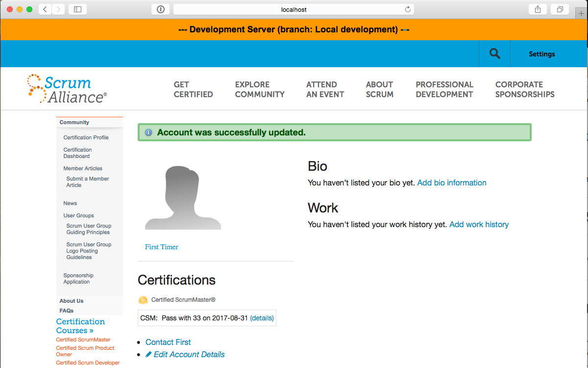588x368 pixels.
Task: Click the Bio section heading
Action: click(318, 166)
